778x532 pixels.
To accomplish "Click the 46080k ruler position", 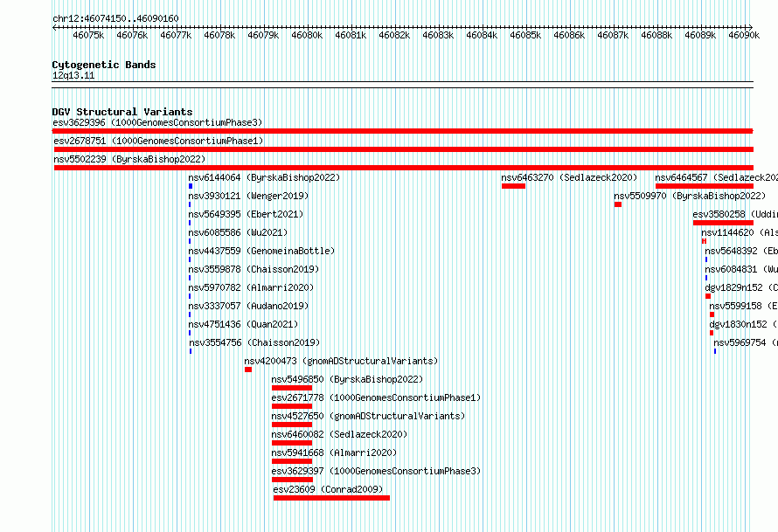I will tap(307, 35).
